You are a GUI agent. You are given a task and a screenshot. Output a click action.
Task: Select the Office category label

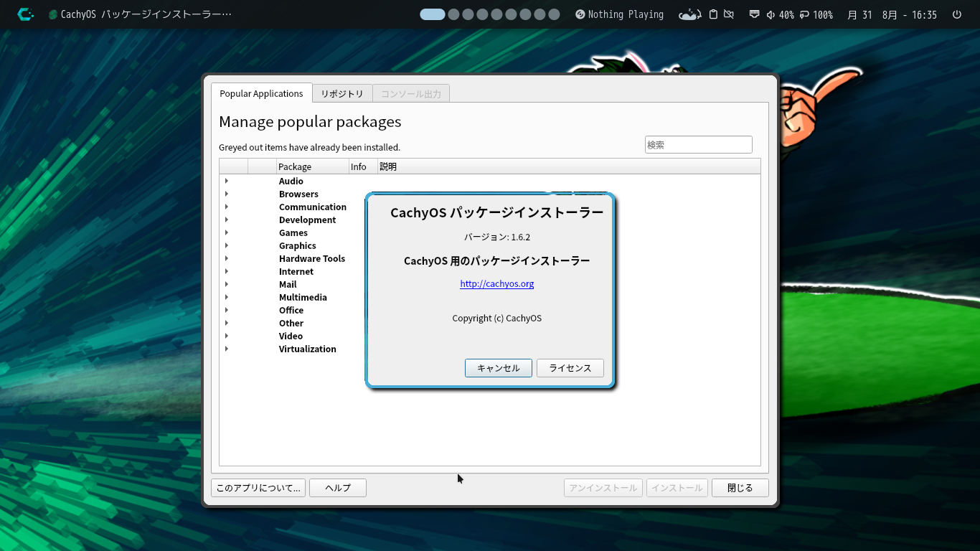pyautogui.click(x=291, y=310)
